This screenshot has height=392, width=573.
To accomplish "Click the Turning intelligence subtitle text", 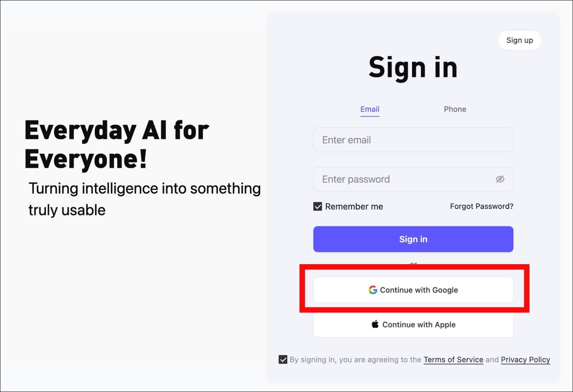I will pyautogui.click(x=144, y=199).
